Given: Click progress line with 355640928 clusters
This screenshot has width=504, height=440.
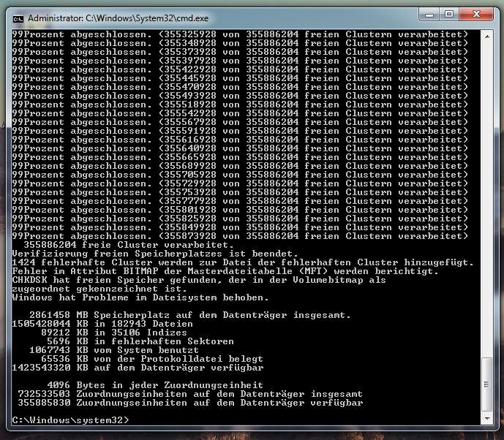Looking at the screenshot, I should 240,148.
